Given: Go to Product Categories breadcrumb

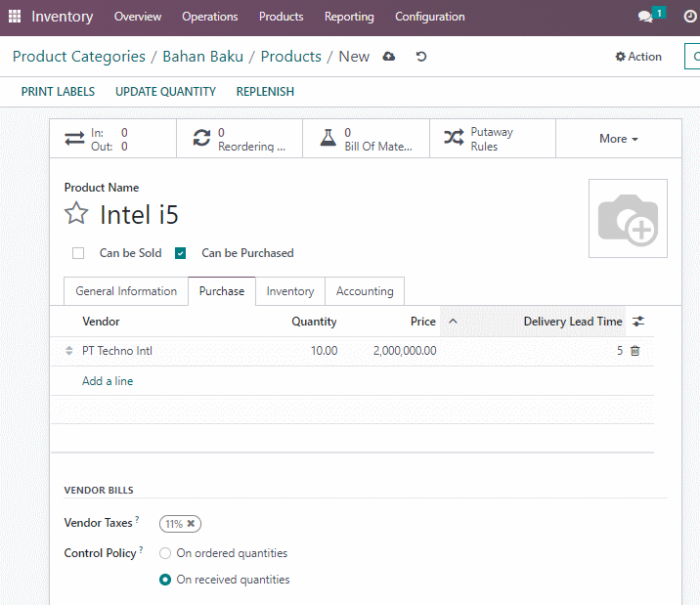Looking at the screenshot, I should 79,57.
